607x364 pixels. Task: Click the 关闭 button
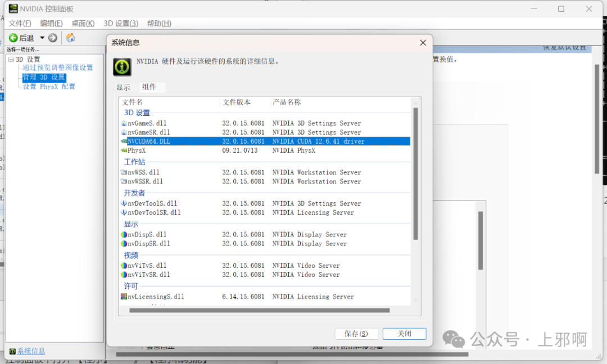tap(405, 334)
